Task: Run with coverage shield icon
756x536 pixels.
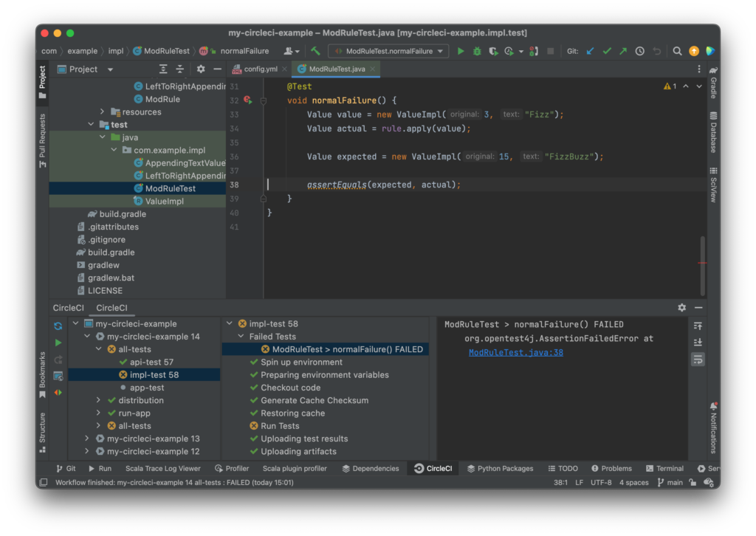Action: (x=492, y=51)
